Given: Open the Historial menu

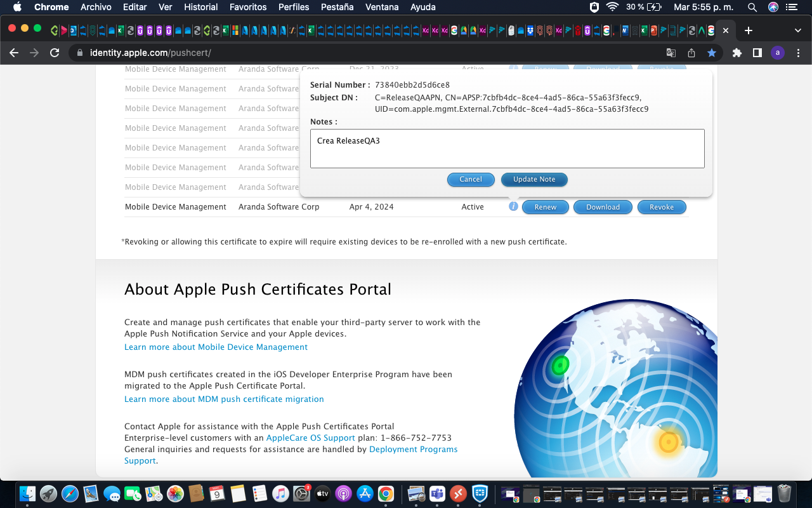Looking at the screenshot, I should [x=200, y=7].
